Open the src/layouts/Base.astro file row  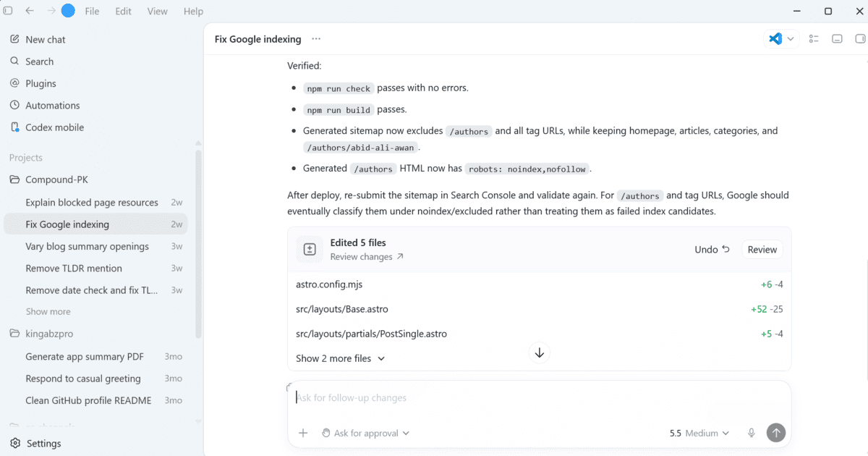pos(539,309)
